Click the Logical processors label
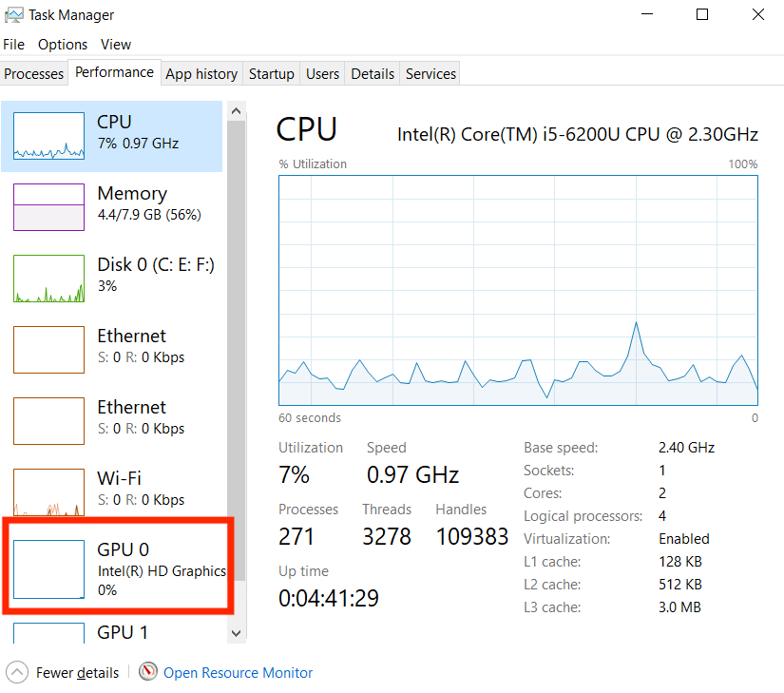This screenshot has height=693, width=784. coord(583,516)
